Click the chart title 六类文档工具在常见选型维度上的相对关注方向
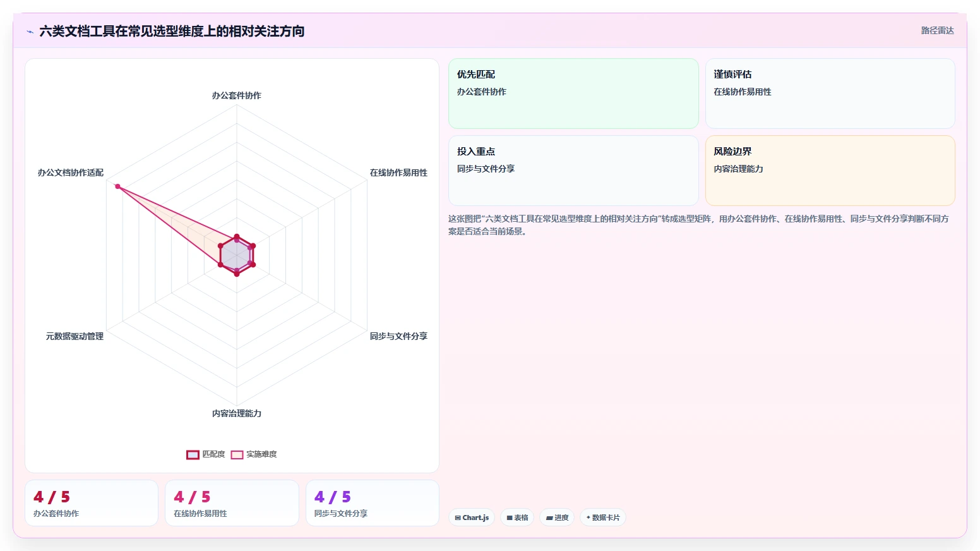980x551 pixels. [x=172, y=31]
